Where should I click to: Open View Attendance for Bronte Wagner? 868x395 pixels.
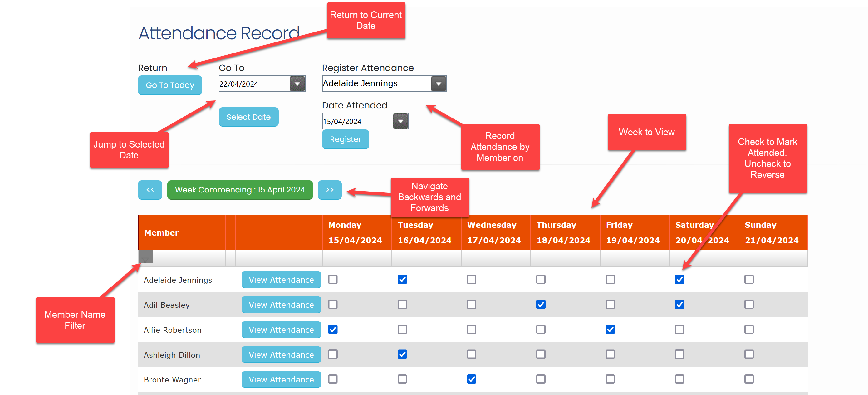pyautogui.click(x=281, y=379)
